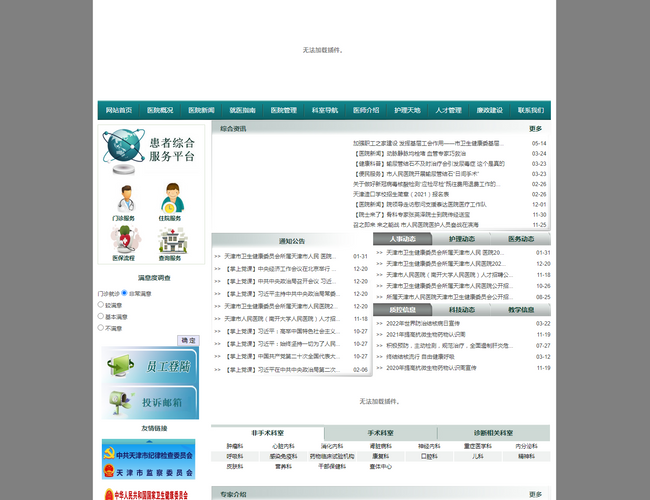Choose the 不满意 radio option
Screen dimensions: 650x500
point(101,327)
